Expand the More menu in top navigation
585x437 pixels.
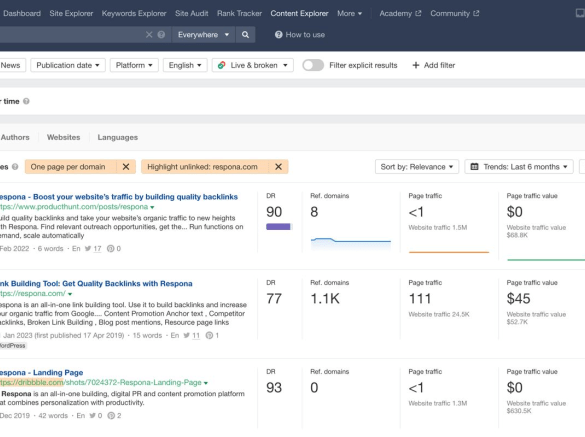point(350,13)
